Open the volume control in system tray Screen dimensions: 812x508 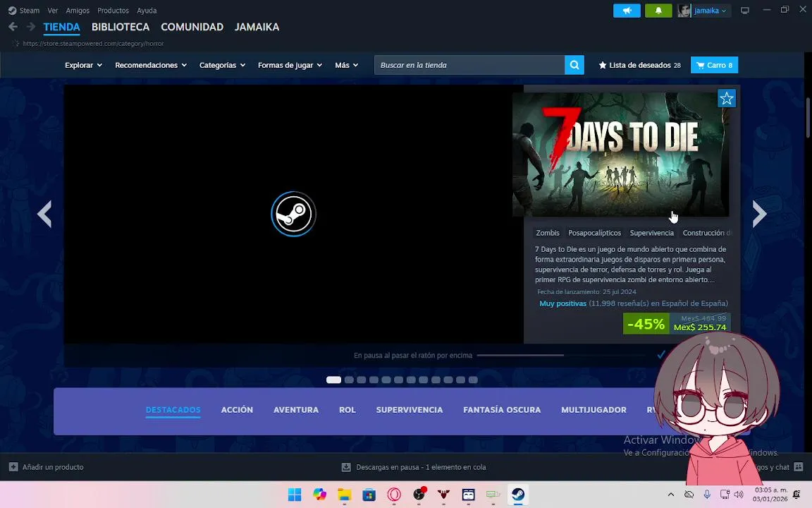[739, 495]
